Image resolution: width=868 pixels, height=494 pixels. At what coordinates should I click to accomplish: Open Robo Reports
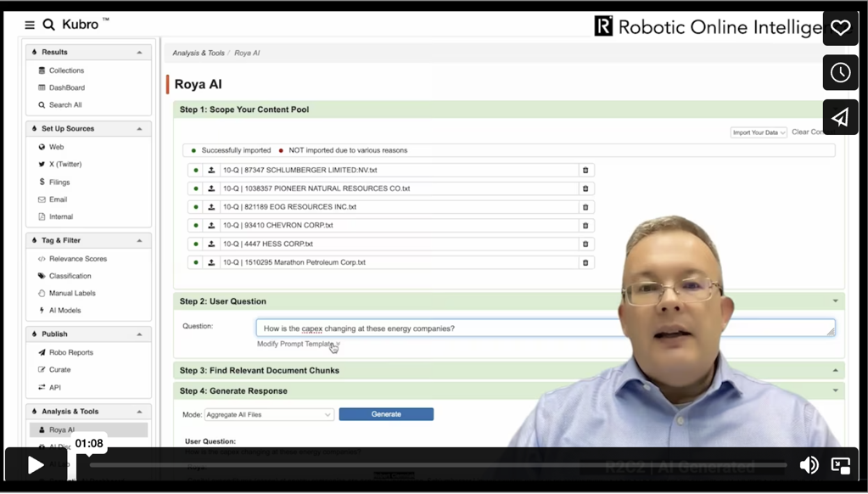(71, 352)
